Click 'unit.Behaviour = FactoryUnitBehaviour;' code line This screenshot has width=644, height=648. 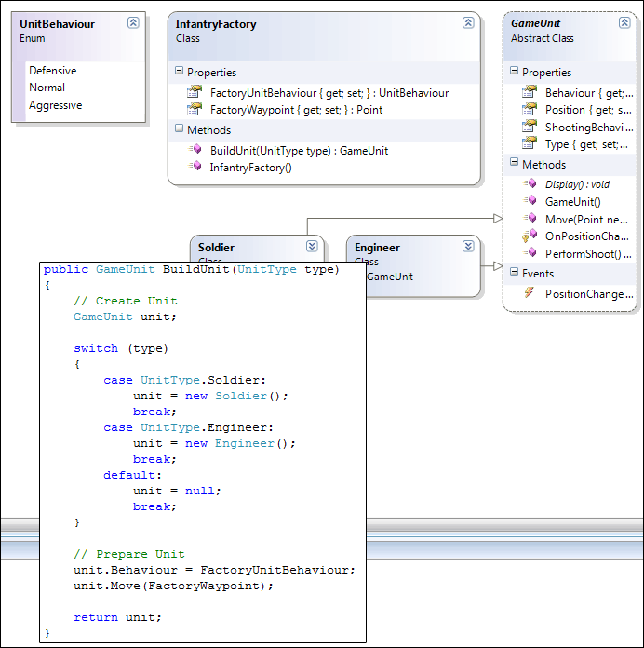pos(214,570)
